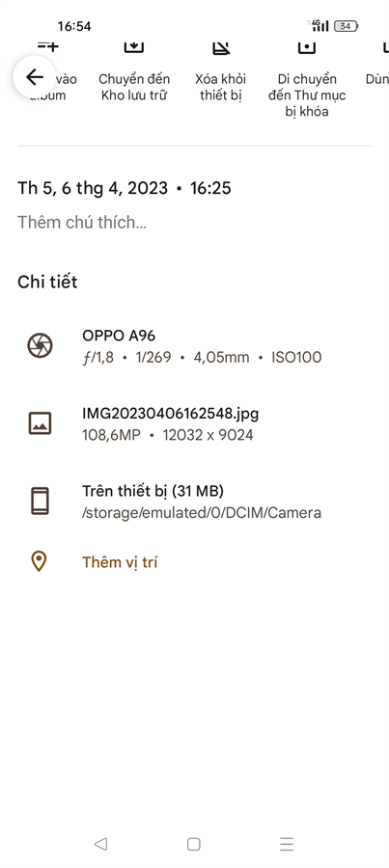Open the recent apps menu button
This screenshot has height=868, width=389.
[x=287, y=844]
